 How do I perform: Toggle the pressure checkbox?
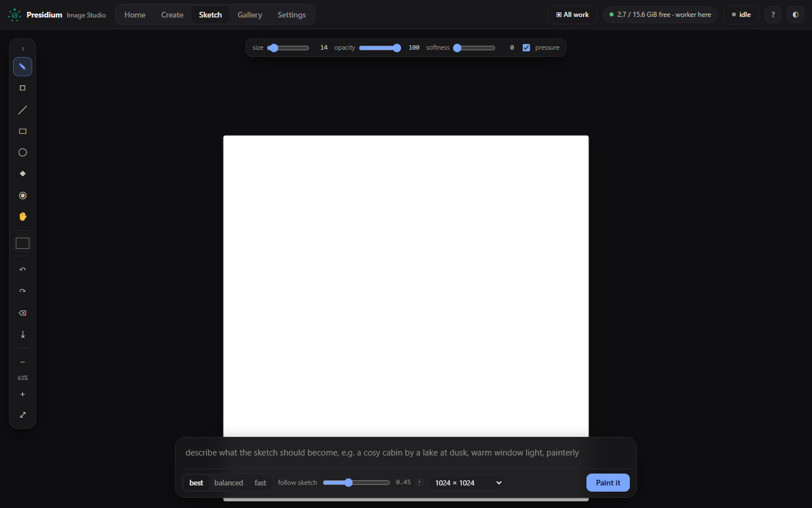click(x=526, y=47)
